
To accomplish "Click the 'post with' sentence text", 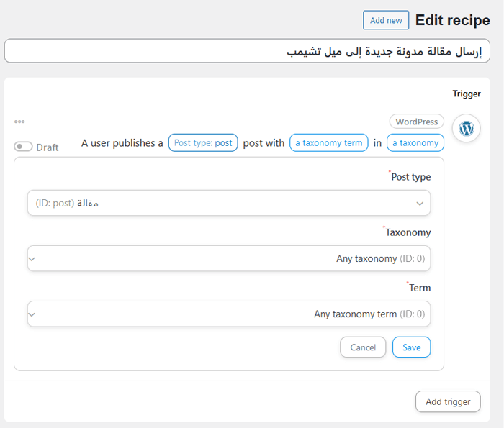I will pos(264,143).
